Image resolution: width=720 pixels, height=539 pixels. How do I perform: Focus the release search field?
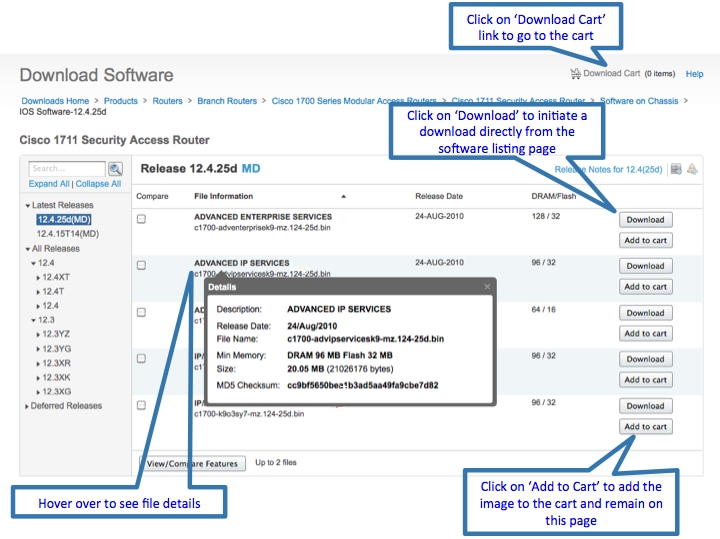coord(67,168)
